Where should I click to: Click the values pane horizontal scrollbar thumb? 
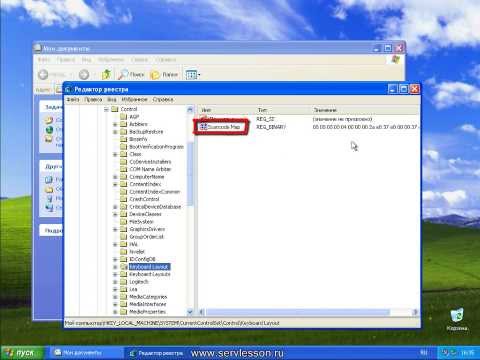[298, 312]
